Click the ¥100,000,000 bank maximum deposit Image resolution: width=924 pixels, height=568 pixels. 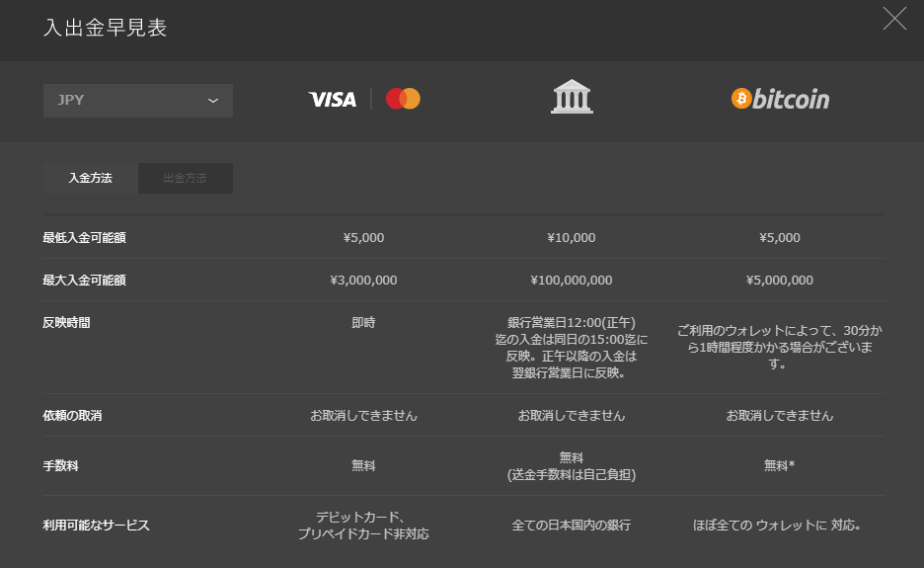coord(571,281)
